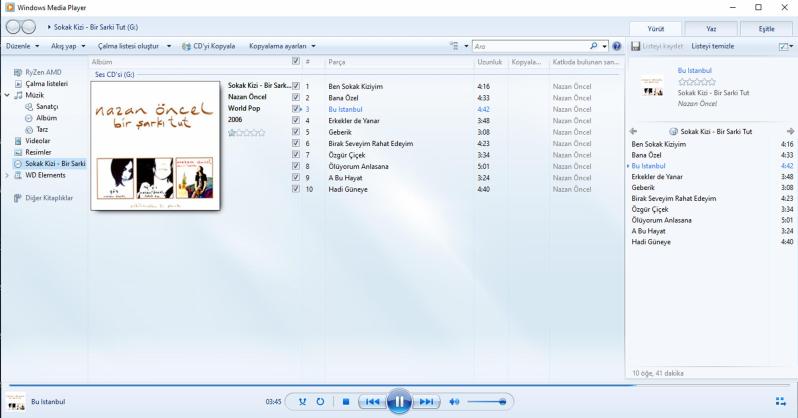Image resolution: width=798 pixels, height=418 pixels.
Task: Click the Listeyi kaydet button
Action: click(657, 46)
